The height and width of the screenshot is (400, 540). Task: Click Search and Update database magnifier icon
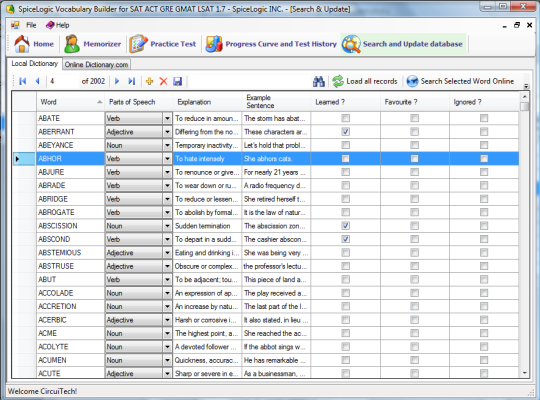click(x=351, y=44)
